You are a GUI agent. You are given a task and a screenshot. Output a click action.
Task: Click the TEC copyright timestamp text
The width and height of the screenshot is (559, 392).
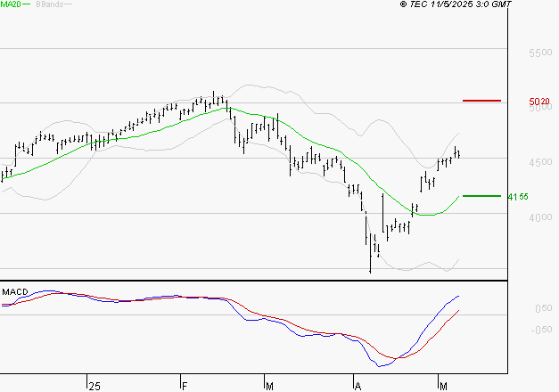click(456, 4)
